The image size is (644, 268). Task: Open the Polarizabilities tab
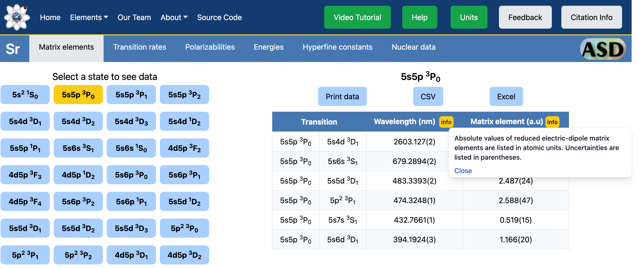[210, 47]
